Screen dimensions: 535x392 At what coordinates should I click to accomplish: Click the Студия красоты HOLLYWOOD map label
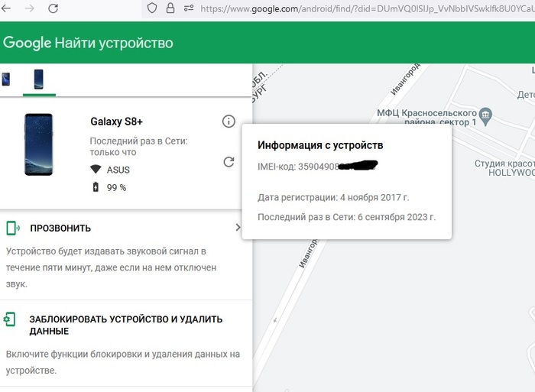click(x=504, y=168)
